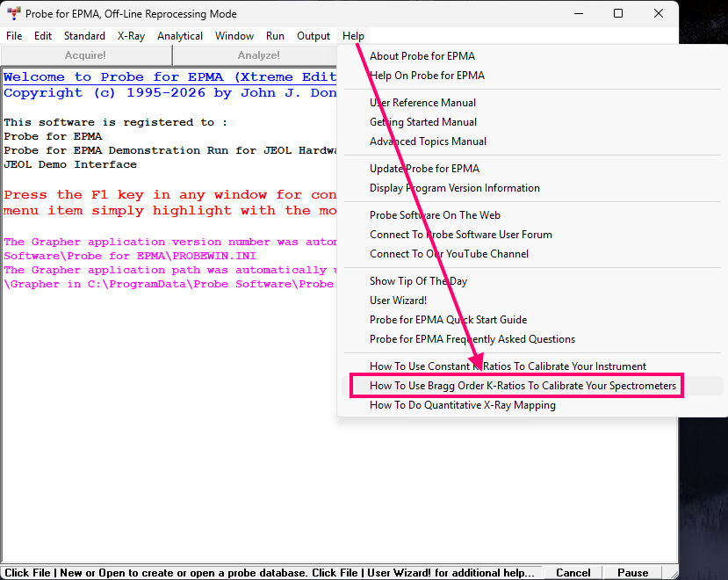
Task: Open the Run menu
Action: coord(275,36)
